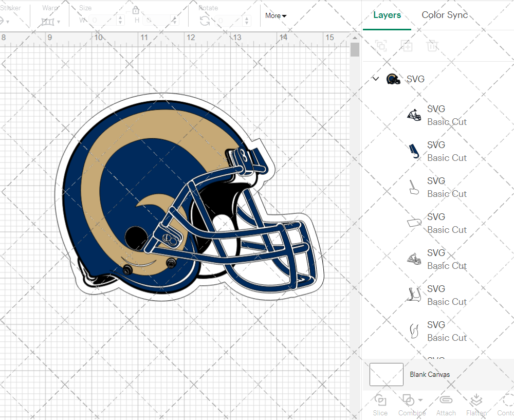Screen dimensions: 514x420
Task: Click the Duplicate layer icon
Action: tap(407, 46)
